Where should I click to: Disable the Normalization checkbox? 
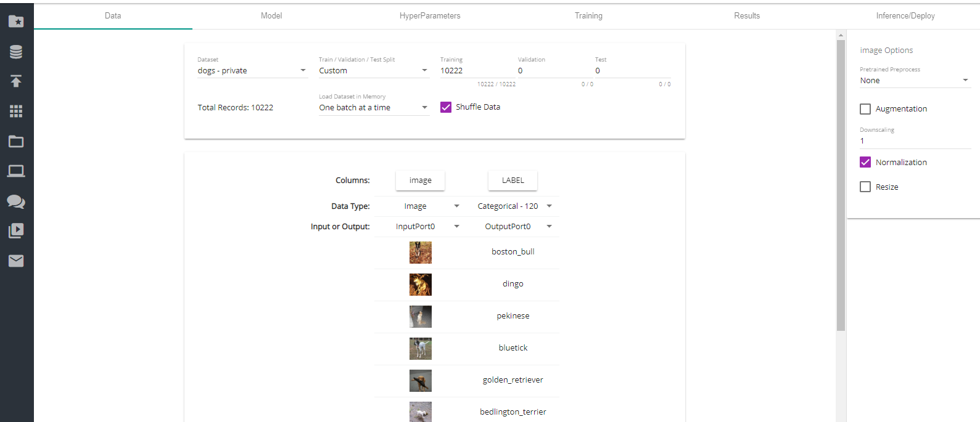point(865,163)
